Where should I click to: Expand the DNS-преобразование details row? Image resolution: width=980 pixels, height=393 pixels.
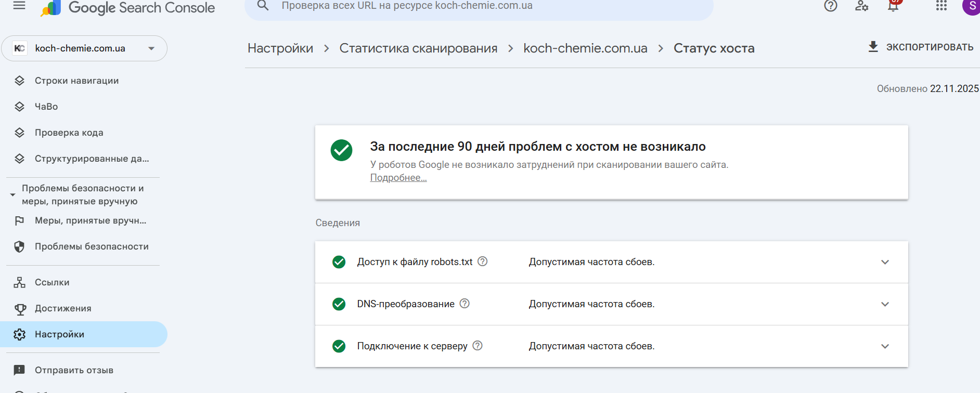[885, 304]
